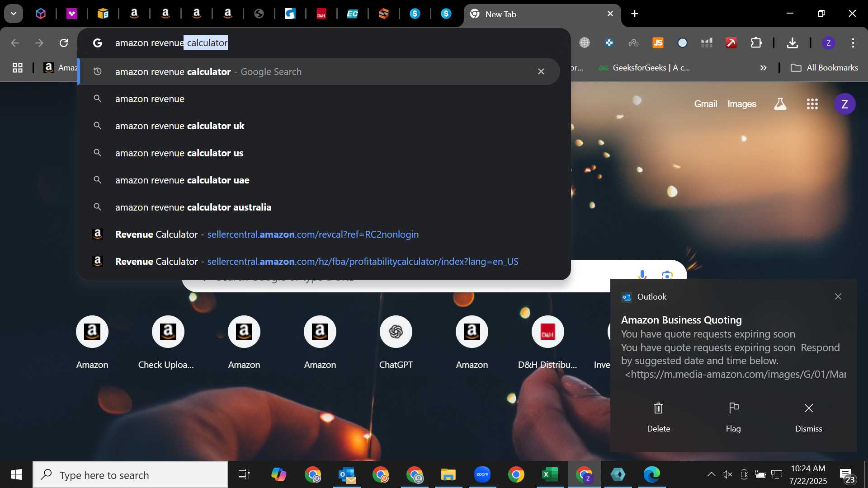868x488 pixels.
Task: Click Delete in Outlook notification
Action: pos(658,418)
